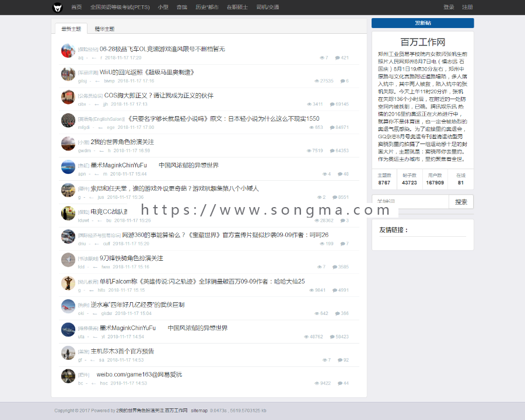
Task: Click reply count icon showing 8551
Action: tap(335, 197)
